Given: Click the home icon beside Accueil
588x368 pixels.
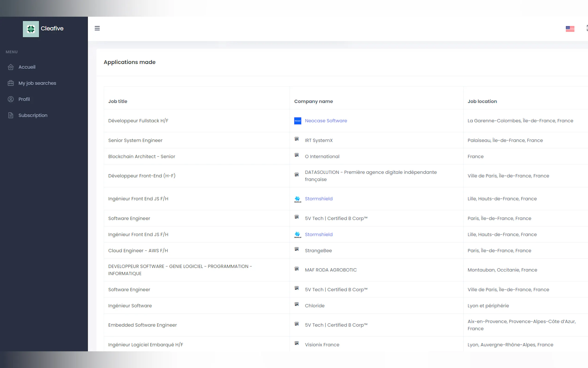Looking at the screenshot, I should [11, 67].
